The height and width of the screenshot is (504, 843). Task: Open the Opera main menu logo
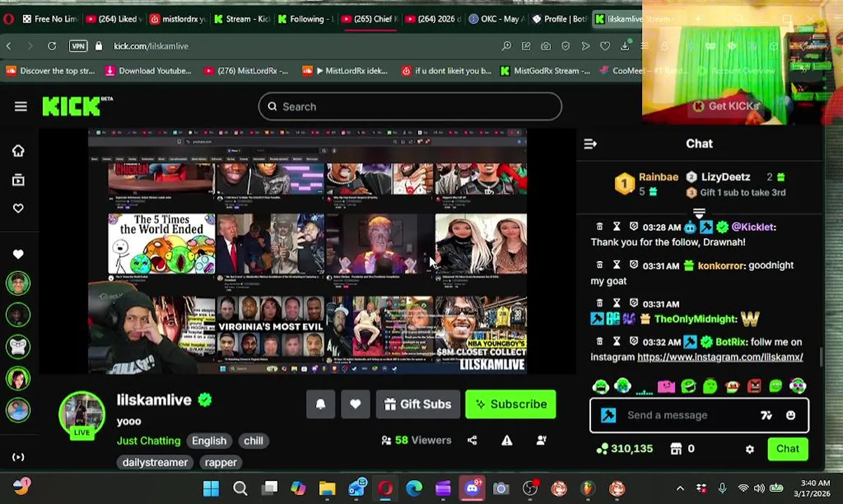[8, 19]
